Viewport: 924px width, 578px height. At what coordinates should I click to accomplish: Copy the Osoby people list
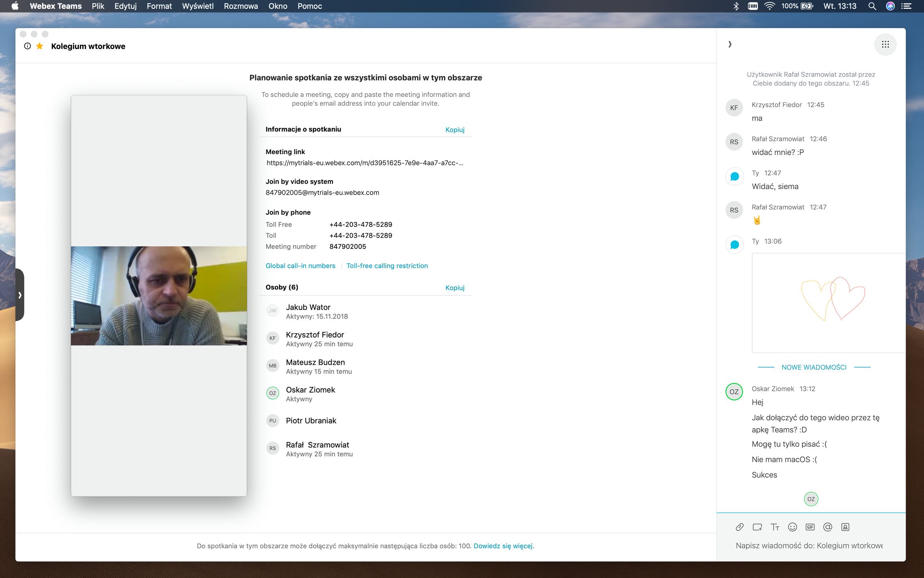click(455, 288)
